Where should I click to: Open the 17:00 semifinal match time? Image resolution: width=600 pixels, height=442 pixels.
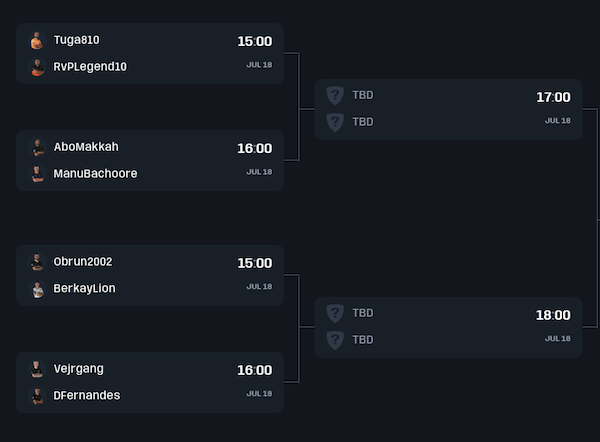[553, 97]
